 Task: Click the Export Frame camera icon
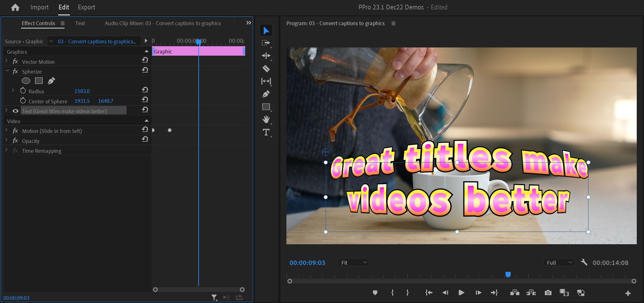[x=548, y=293]
